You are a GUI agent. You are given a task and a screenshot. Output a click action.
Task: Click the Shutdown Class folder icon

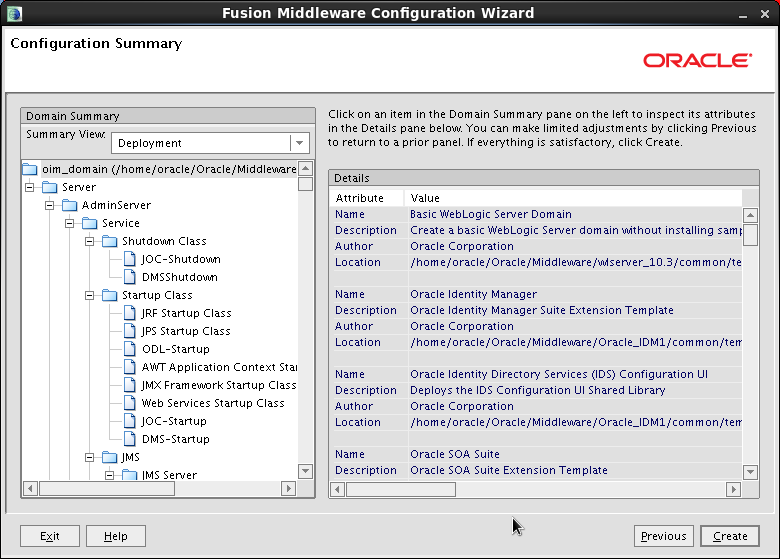tap(109, 241)
